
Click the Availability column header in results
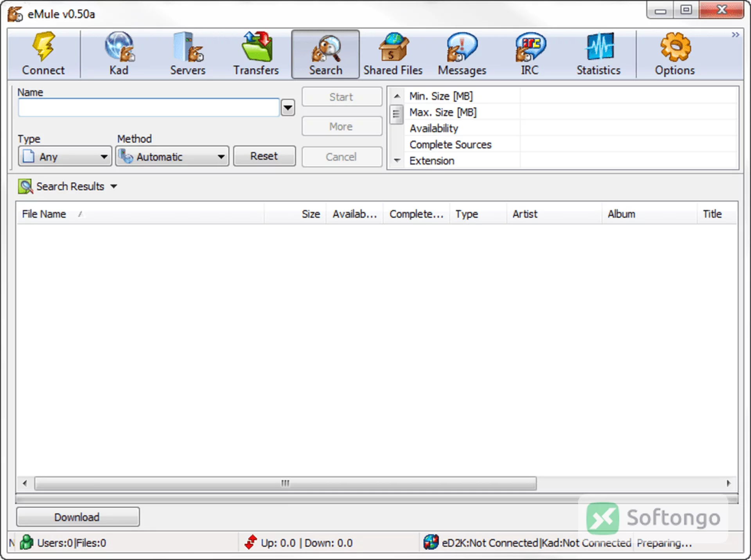[355, 214]
